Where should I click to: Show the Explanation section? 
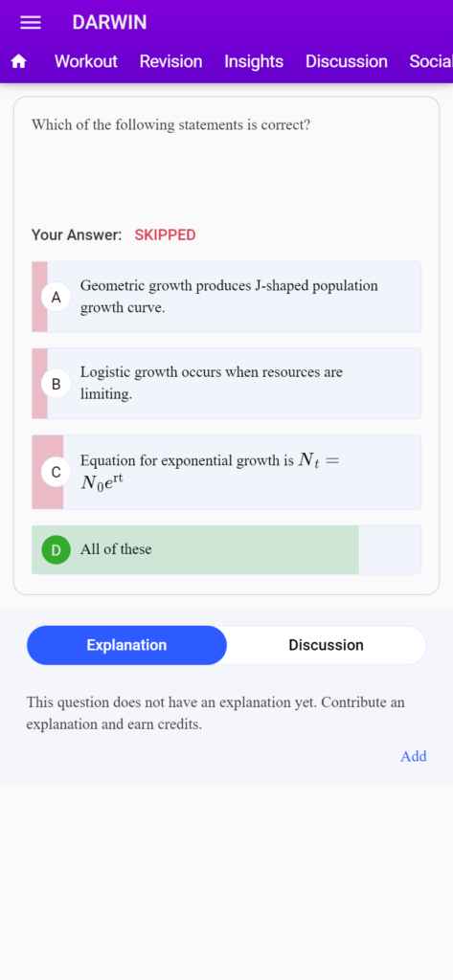[127, 645]
